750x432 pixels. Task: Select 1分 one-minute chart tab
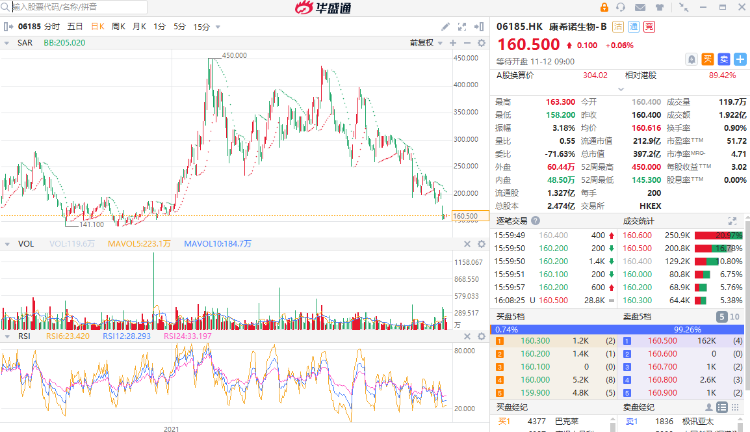click(x=159, y=27)
